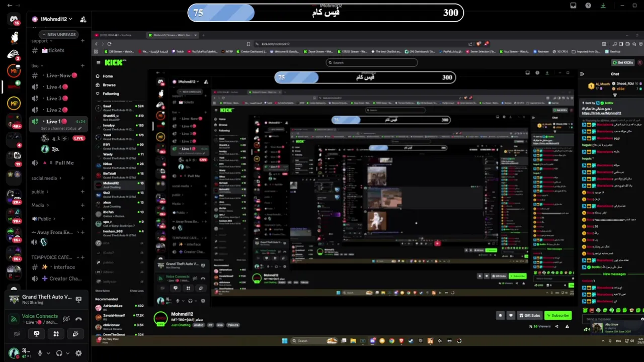Viewport: 644px width, 362px height.
Task: Add a channel to TEMPVOICE category
Action: [x=83, y=257]
